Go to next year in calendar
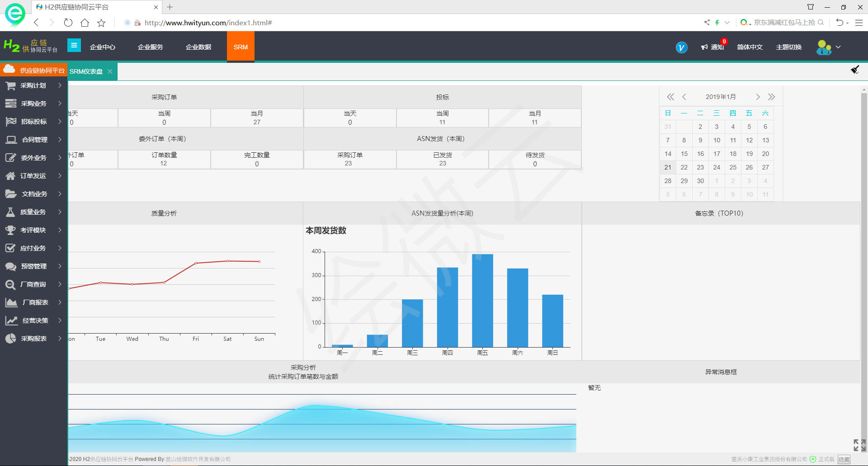This screenshot has width=868, height=466. point(771,97)
